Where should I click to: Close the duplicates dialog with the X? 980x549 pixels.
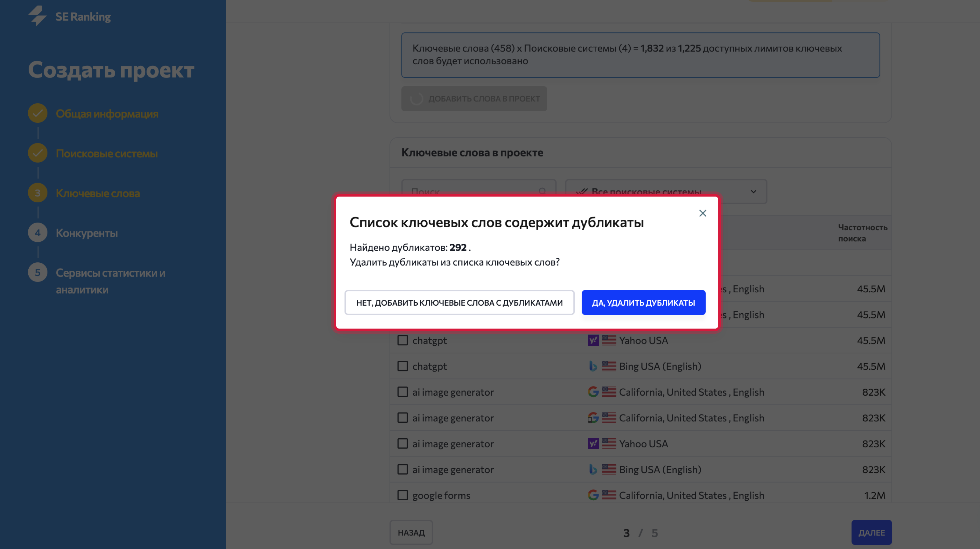point(702,213)
